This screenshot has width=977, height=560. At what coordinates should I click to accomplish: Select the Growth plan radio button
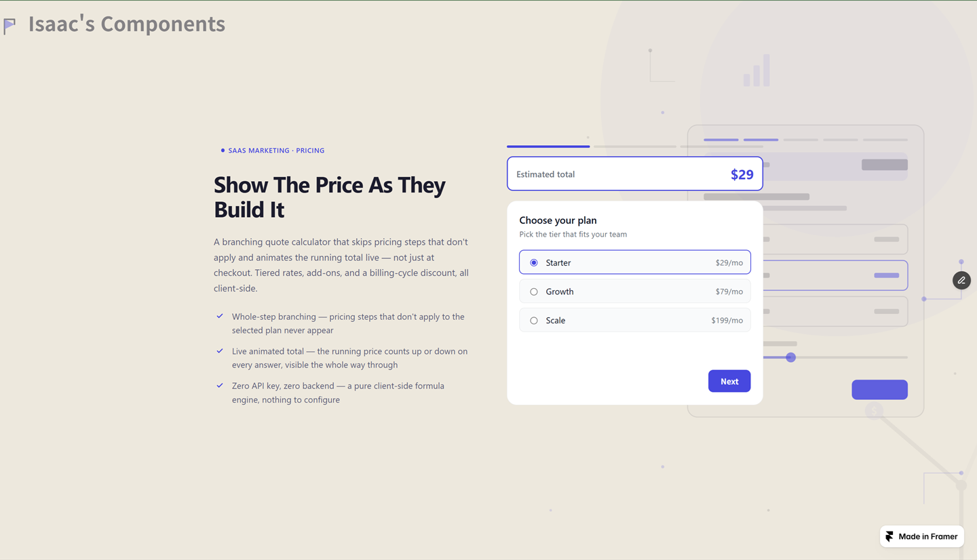pos(534,292)
